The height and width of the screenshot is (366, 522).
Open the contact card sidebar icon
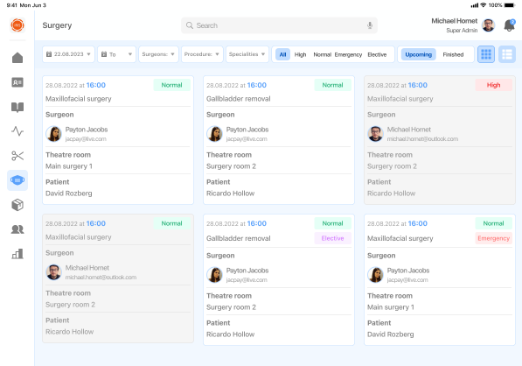pyautogui.click(x=17, y=82)
